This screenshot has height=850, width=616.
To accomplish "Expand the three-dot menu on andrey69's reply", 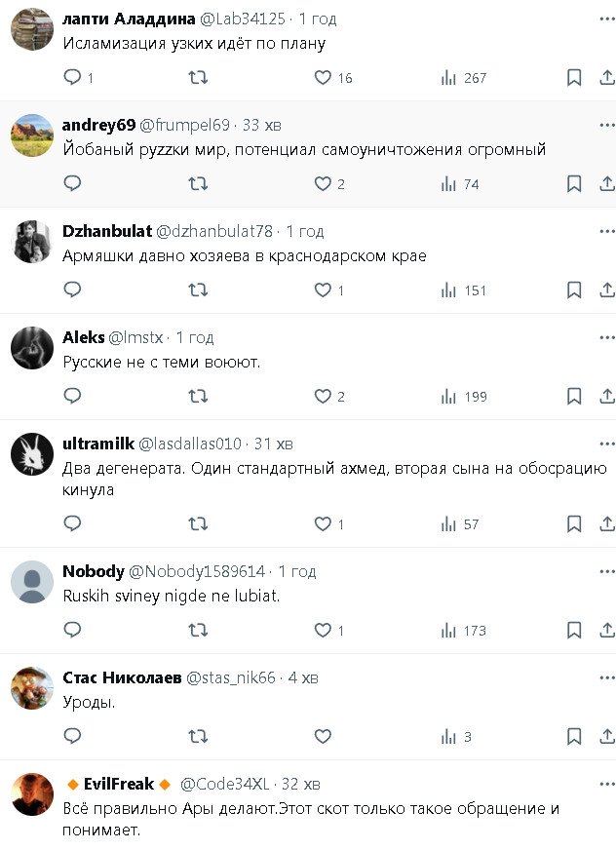I will (606, 124).
